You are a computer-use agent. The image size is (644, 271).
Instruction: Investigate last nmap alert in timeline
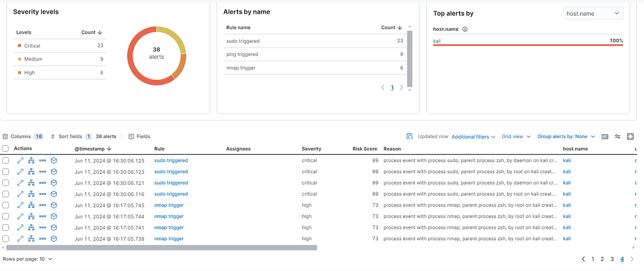click(54, 239)
